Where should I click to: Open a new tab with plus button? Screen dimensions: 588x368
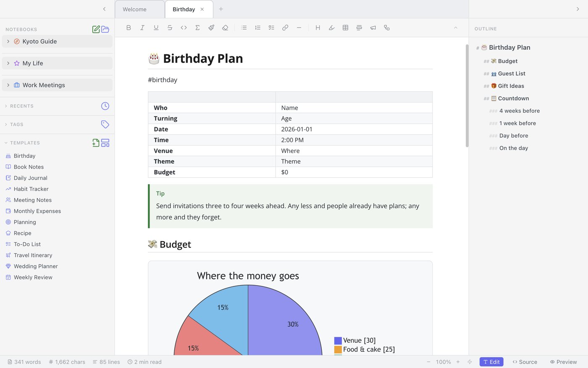[221, 9]
